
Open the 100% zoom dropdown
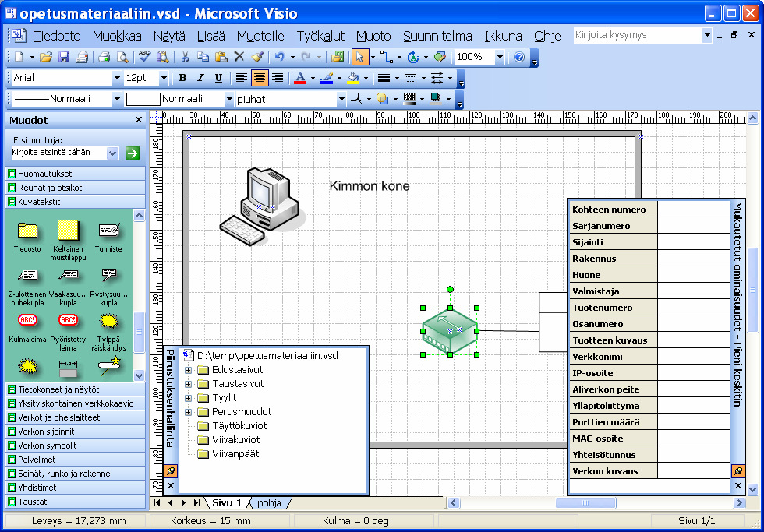pyautogui.click(x=500, y=58)
